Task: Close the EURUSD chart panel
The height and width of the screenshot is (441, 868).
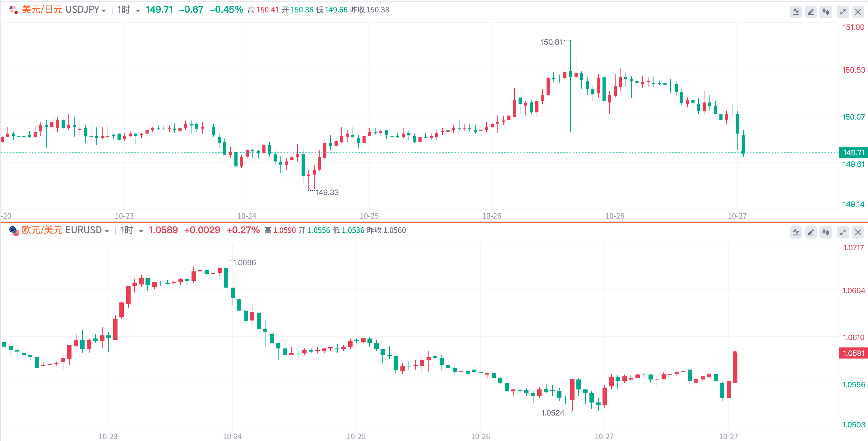Action: (858, 232)
